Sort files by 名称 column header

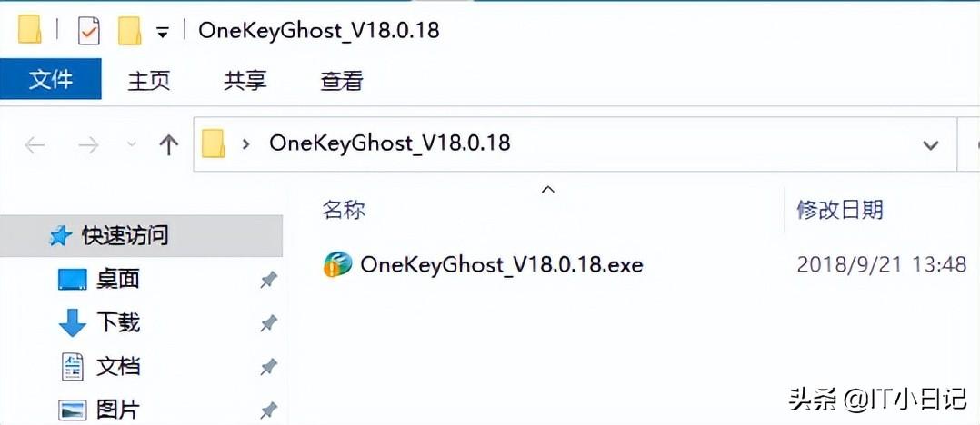tap(344, 209)
